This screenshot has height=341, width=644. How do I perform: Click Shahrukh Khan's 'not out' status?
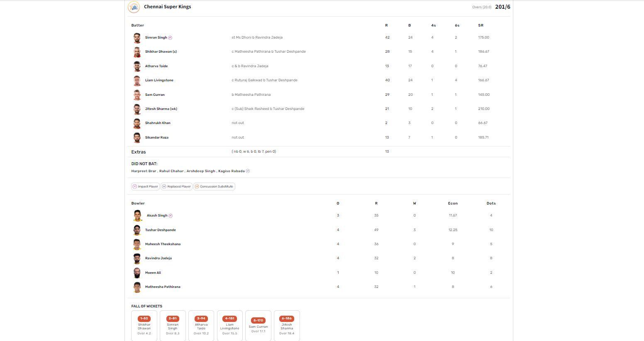(x=238, y=123)
